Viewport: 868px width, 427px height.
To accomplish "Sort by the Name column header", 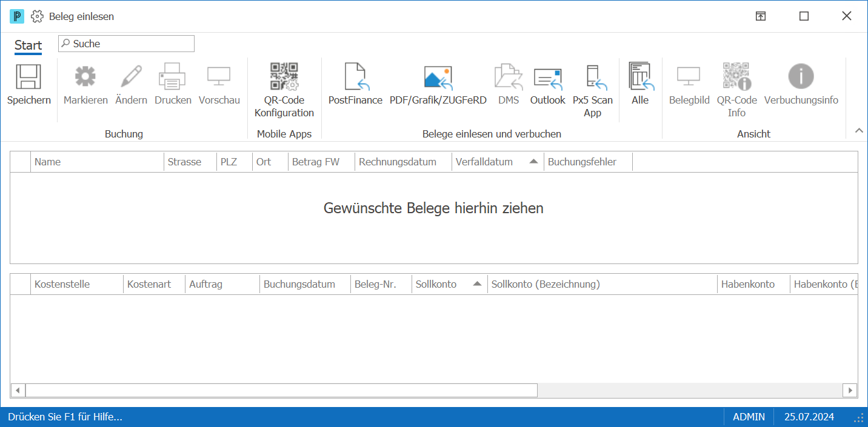I will pyautogui.click(x=97, y=162).
